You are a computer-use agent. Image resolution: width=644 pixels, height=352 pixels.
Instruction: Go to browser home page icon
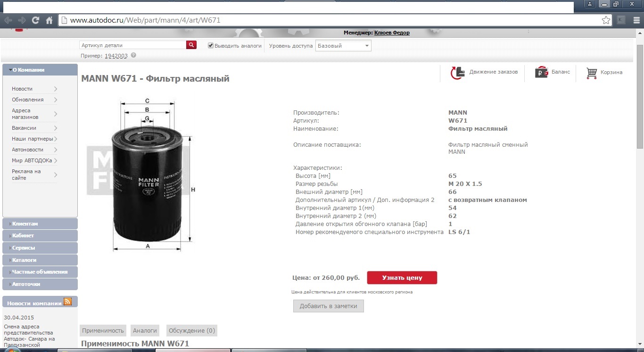[49, 20]
